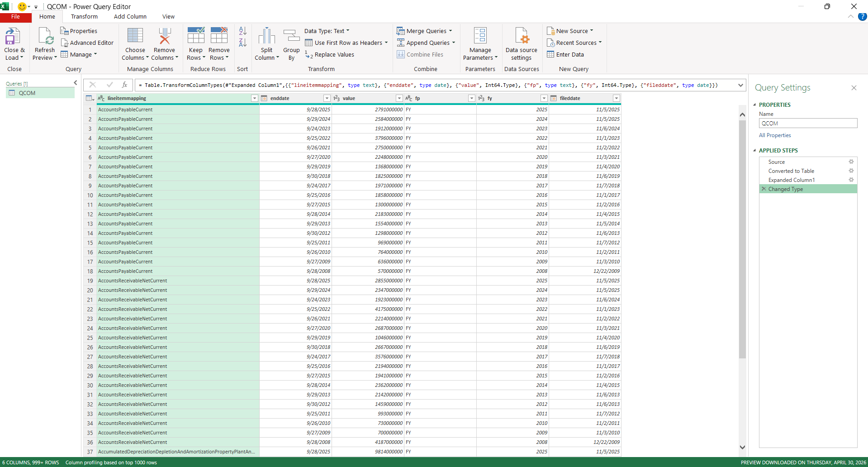Click the vertical scrollbar up arrow
868x467 pixels.
(x=742, y=114)
